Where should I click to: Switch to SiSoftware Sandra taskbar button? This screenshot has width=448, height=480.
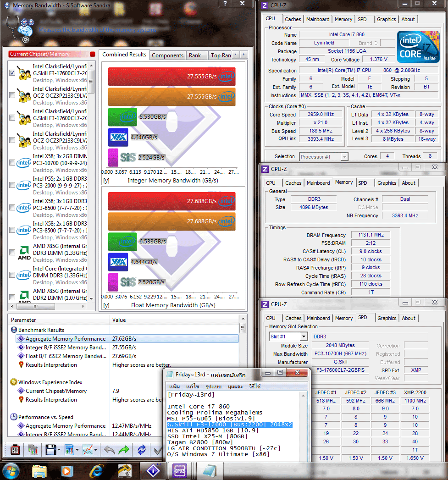tap(153, 471)
